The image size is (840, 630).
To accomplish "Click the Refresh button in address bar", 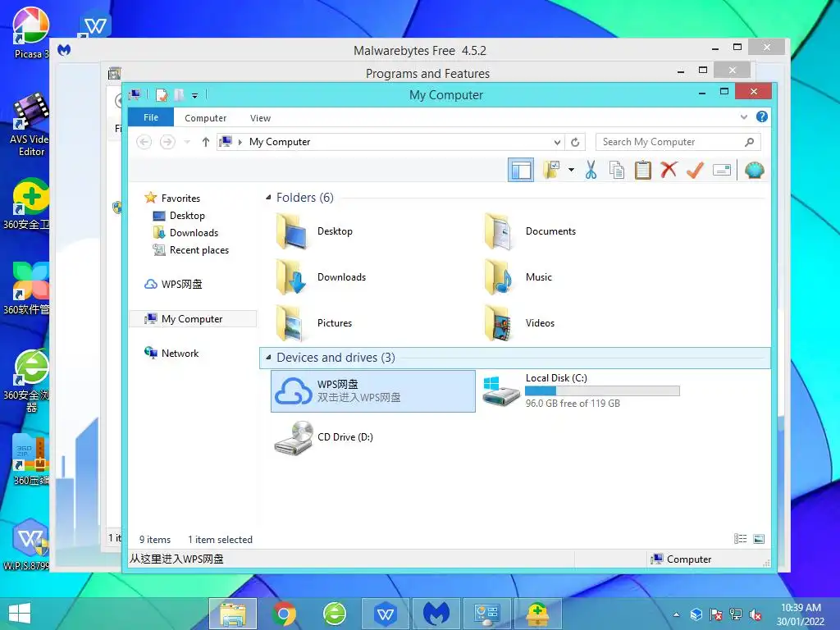I will tap(575, 142).
